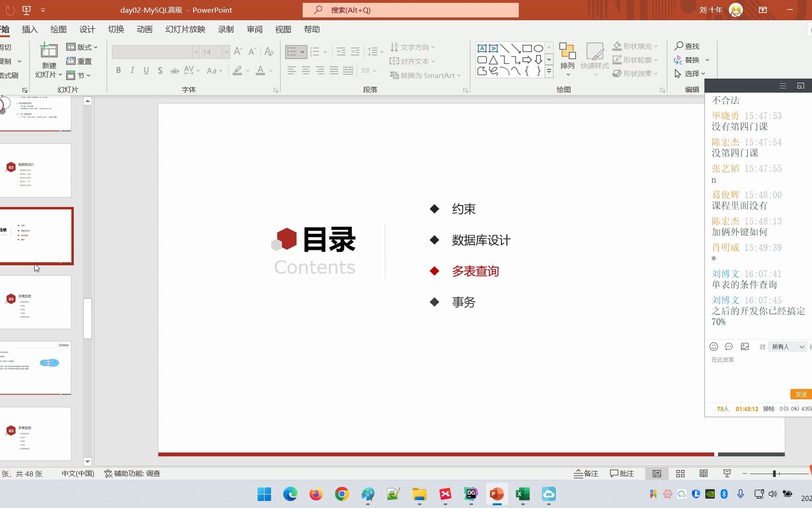Viewport: 812px width, 508px height.
Task: Click the Notes button in status bar
Action: 586,474
